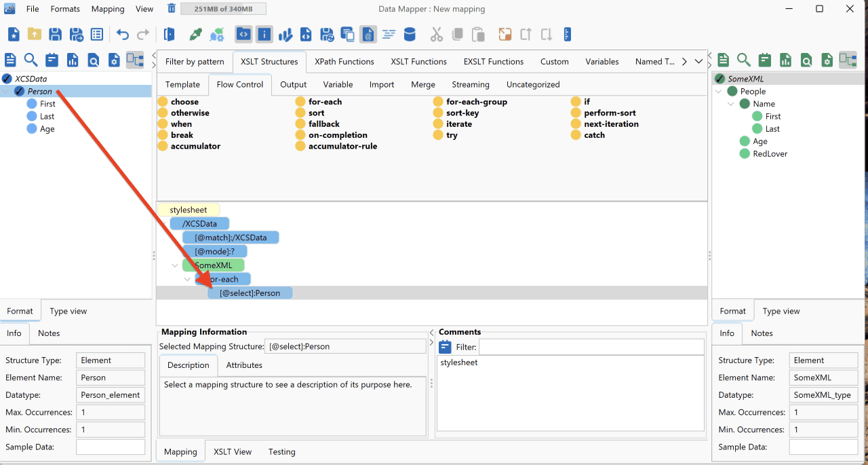Toggle the checkmark beside SomeXML root
The height and width of the screenshot is (465, 868).
point(719,79)
